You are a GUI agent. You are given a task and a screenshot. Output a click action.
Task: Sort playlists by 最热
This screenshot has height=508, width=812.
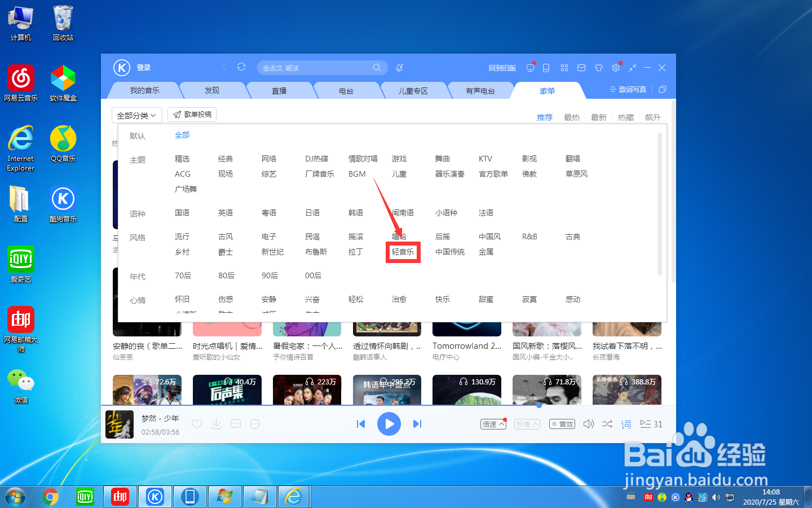(572, 117)
